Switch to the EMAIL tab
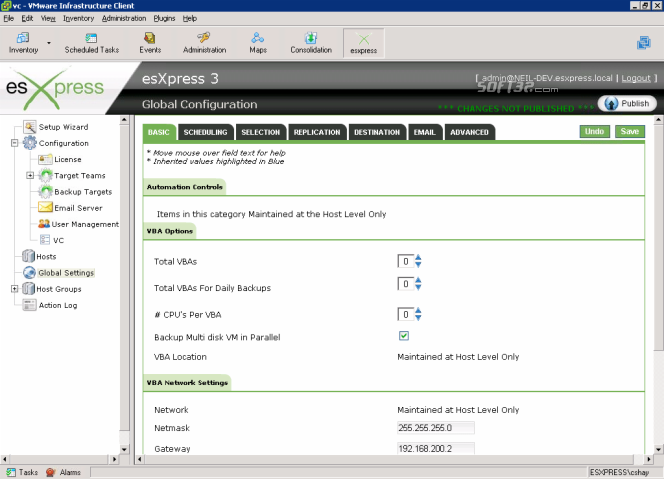Screen dimensions: 664x479 (x=425, y=132)
